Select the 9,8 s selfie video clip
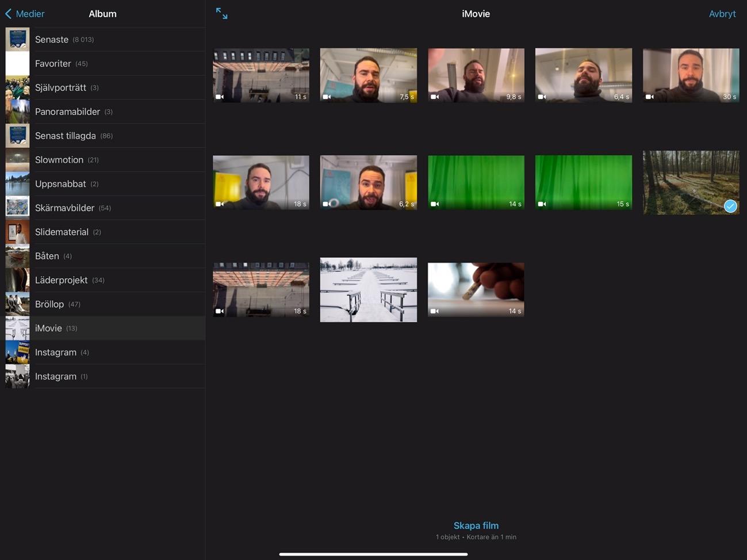The height and width of the screenshot is (560, 747). pyautogui.click(x=476, y=75)
